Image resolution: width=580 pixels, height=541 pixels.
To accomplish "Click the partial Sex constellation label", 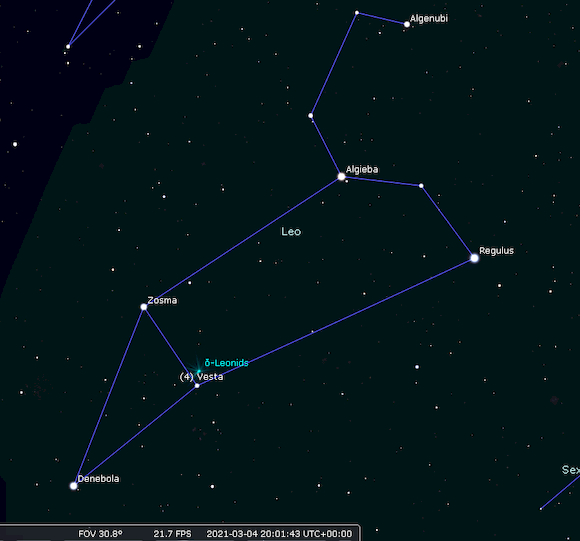I will pyautogui.click(x=571, y=470).
